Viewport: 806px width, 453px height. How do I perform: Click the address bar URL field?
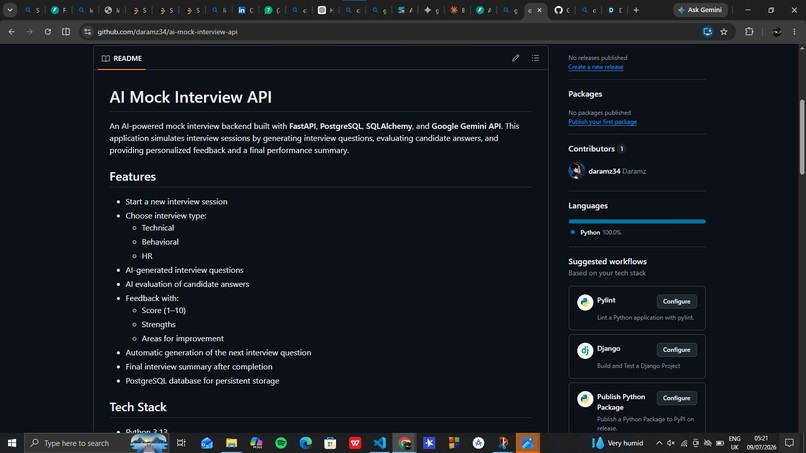(391, 32)
